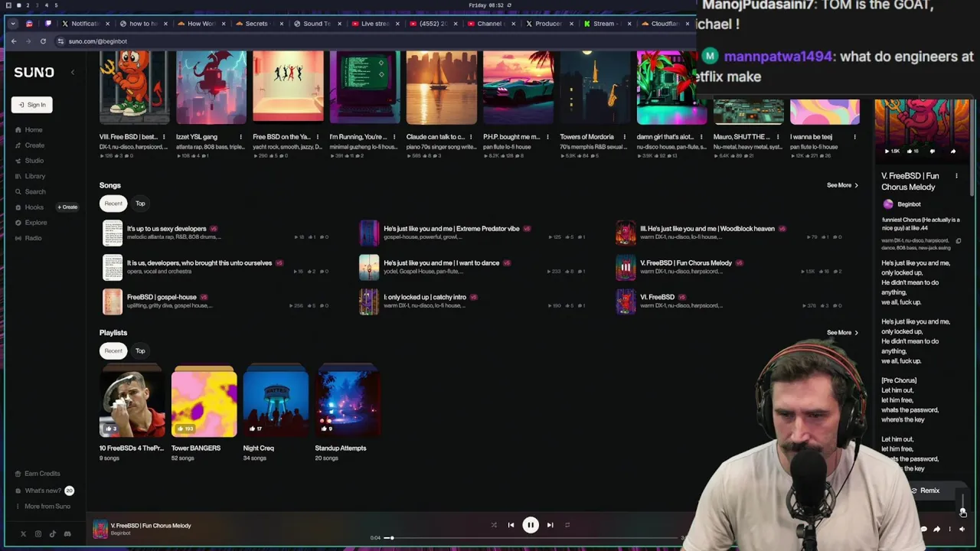Open song VI. FreeBSD in the list

[x=657, y=297]
